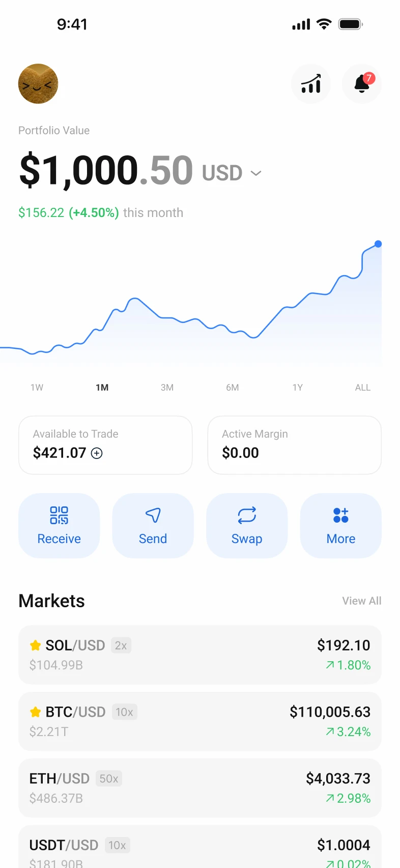
Task: Switch chart to the 6M range
Action: pyautogui.click(x=233, y=388)
